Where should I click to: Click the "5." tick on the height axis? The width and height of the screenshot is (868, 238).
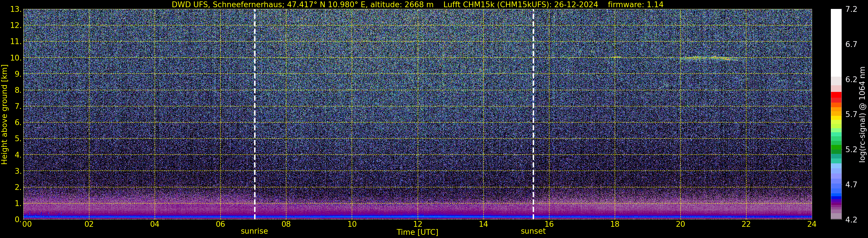pos(18,139)
